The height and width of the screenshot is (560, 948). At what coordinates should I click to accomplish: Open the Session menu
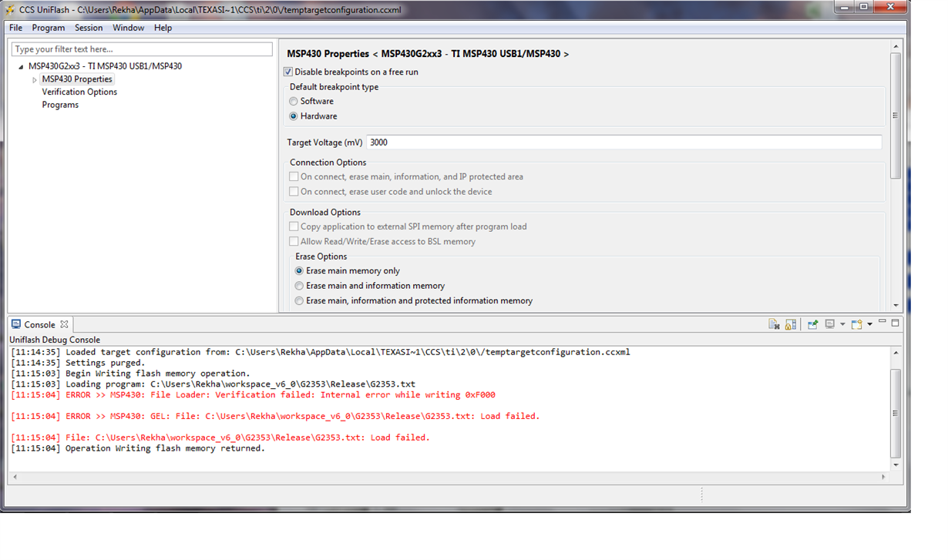click(x=89, y=28)
